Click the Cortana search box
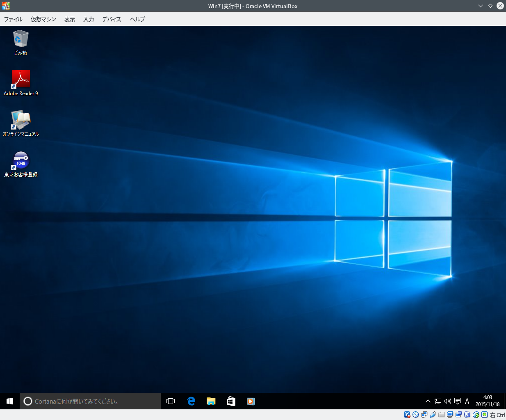 (x=90, y=401)
